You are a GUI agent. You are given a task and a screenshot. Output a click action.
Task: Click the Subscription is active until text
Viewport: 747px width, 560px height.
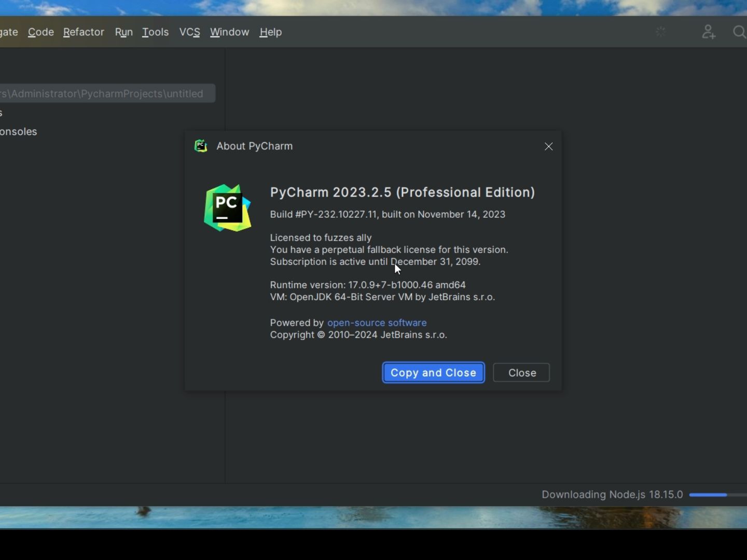(x=375, y=262)
